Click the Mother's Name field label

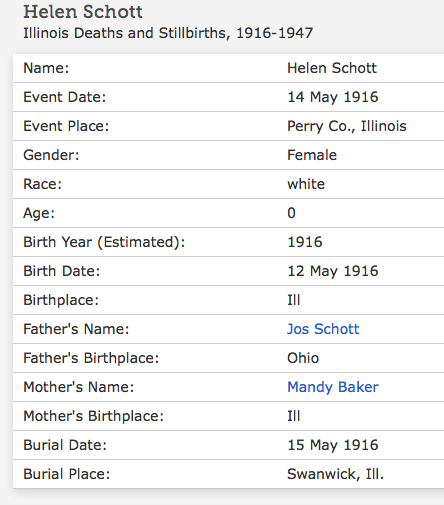[x=78, y=387]
